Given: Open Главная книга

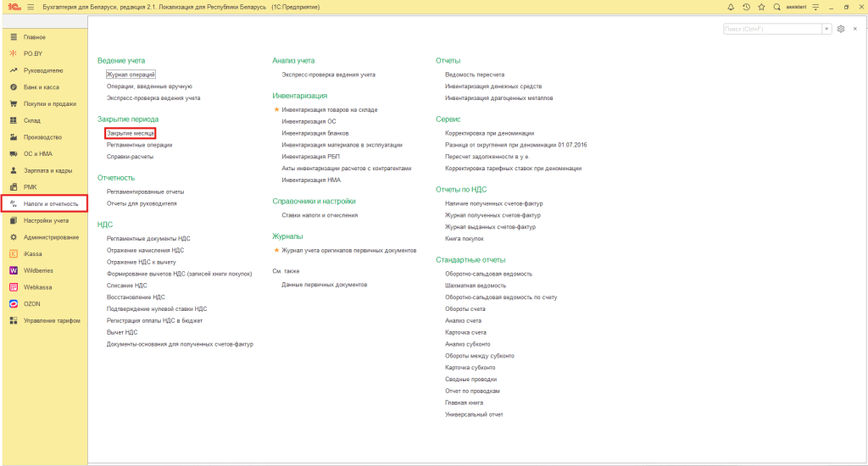Looking at the screenshot, I should (464, 402).
